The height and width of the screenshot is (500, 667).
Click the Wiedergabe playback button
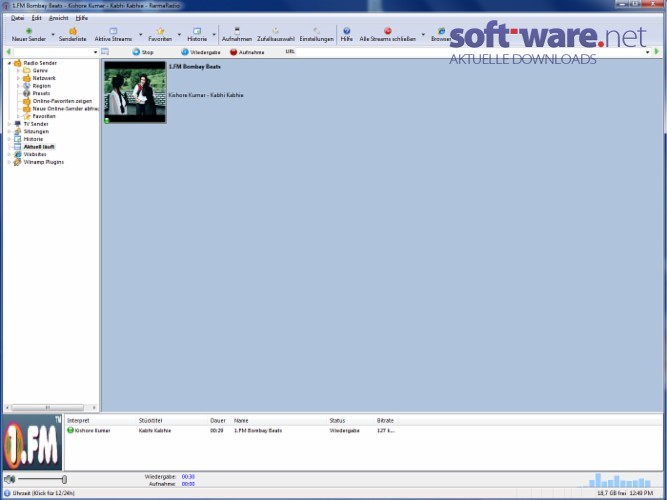200,52
